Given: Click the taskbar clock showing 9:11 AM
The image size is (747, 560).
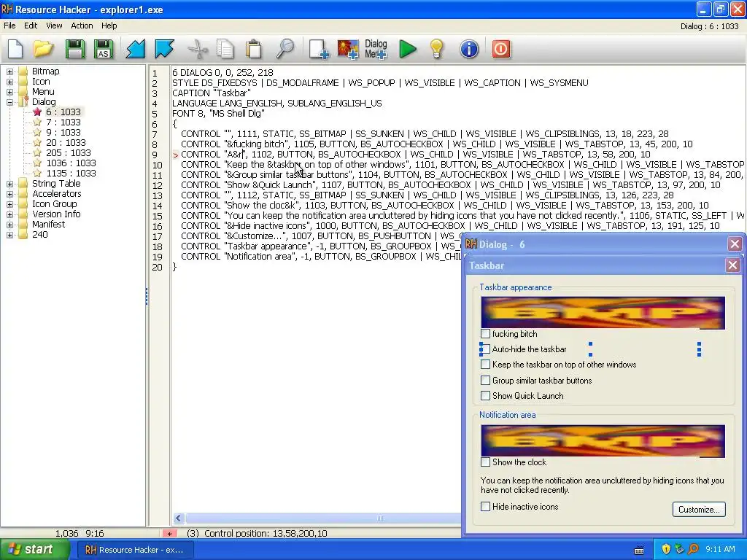Looking at the screenshot, I should tap(720, 549).
